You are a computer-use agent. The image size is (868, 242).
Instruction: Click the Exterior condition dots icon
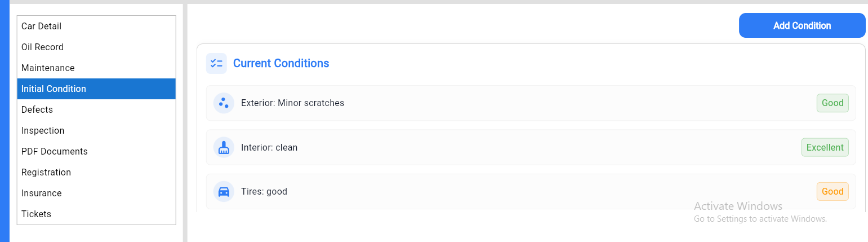224,103
